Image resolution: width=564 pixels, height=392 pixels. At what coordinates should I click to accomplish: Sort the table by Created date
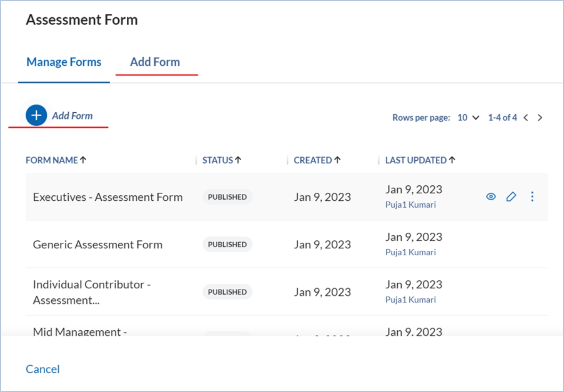(x=317, y=160)
